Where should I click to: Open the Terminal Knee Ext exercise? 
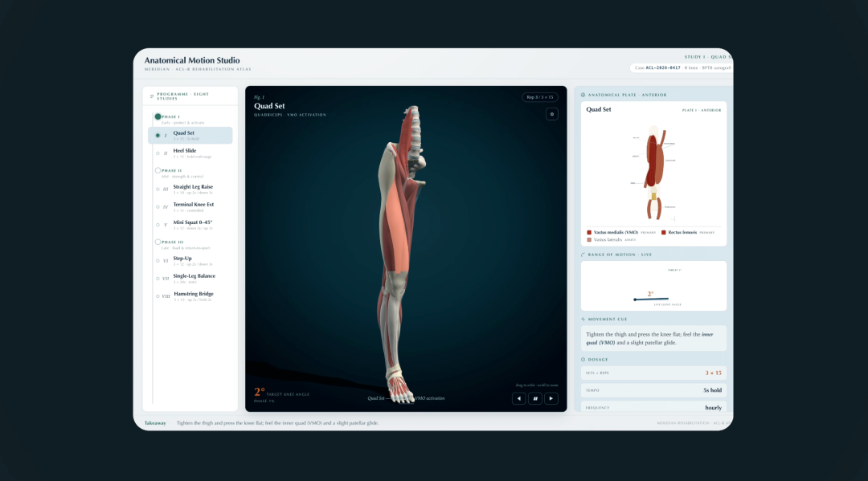190,207
